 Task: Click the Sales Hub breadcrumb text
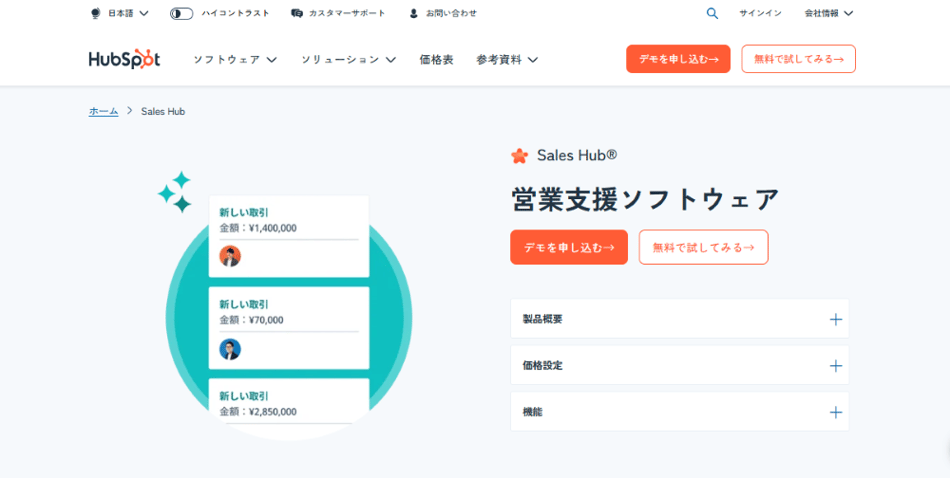163,111
